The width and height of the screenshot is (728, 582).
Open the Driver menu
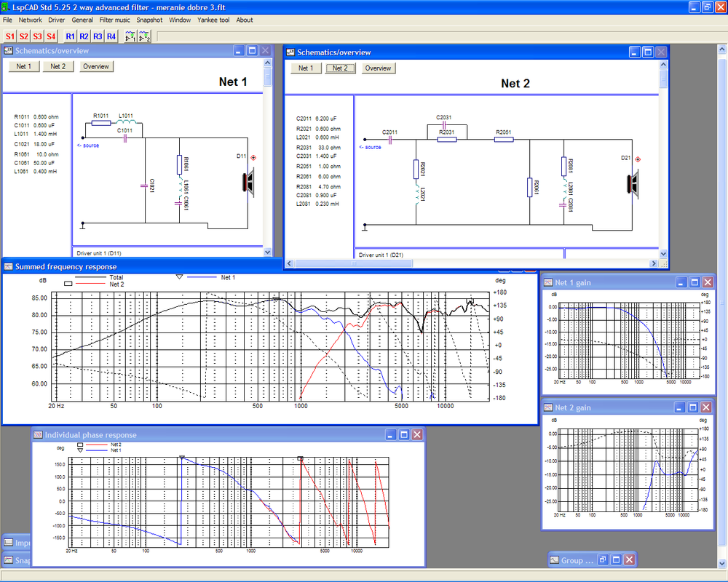tap(57, 20)
